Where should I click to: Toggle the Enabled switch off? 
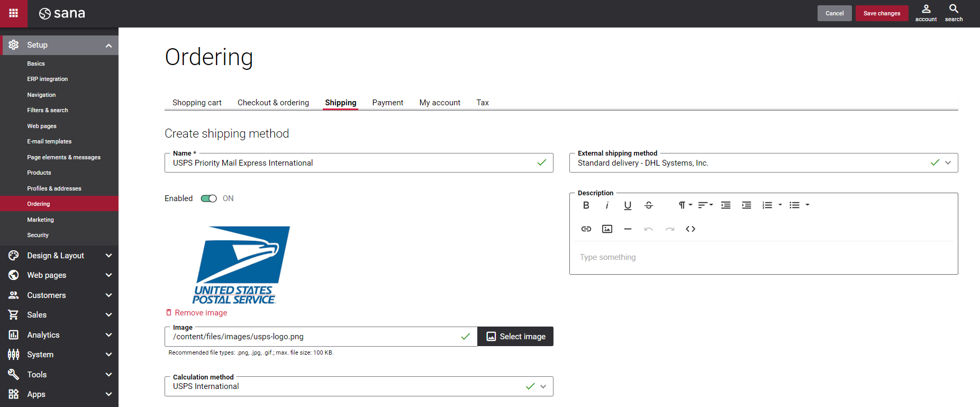[208, 198]
